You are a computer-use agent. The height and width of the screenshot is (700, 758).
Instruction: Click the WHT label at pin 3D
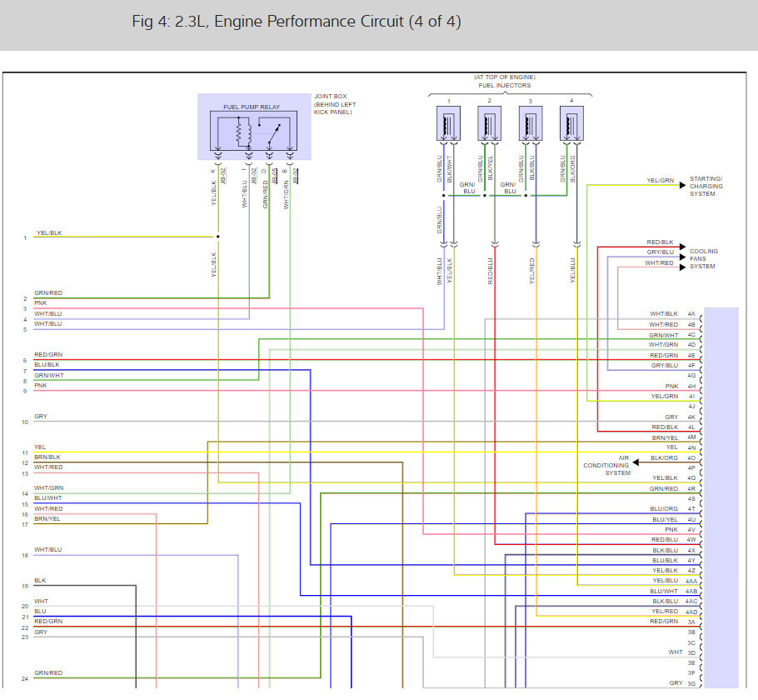676,652
